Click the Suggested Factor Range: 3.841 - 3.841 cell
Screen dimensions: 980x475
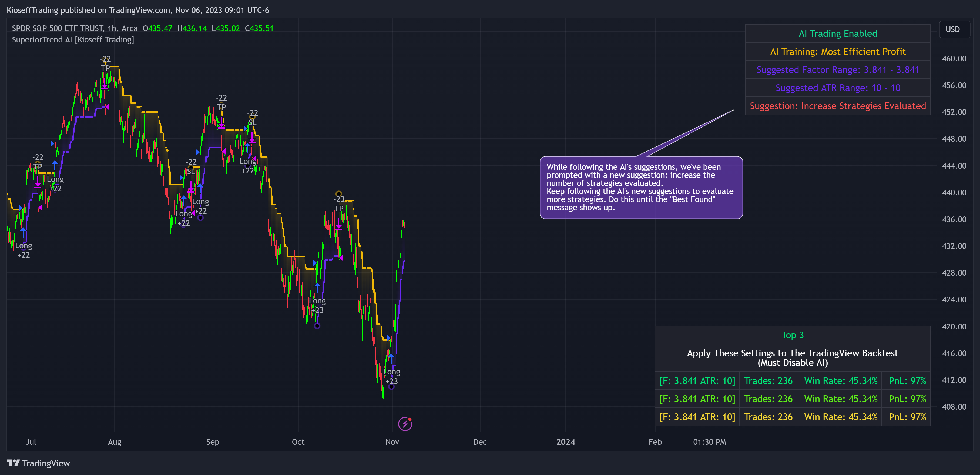[838, 70]
